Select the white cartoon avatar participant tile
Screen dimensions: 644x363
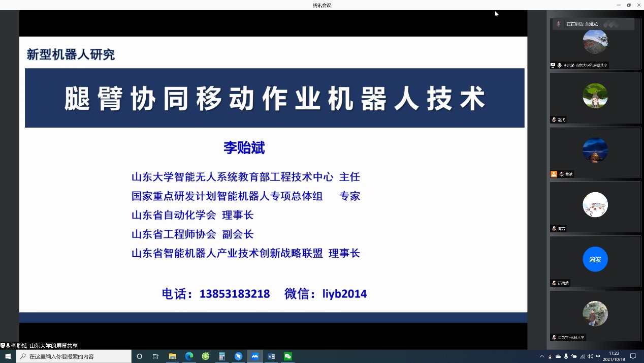tap(595, 205)
